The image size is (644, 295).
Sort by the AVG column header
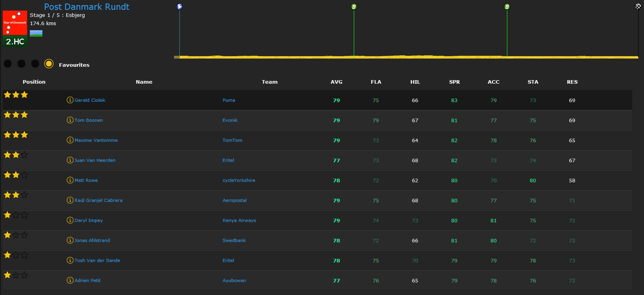point(337,82)
